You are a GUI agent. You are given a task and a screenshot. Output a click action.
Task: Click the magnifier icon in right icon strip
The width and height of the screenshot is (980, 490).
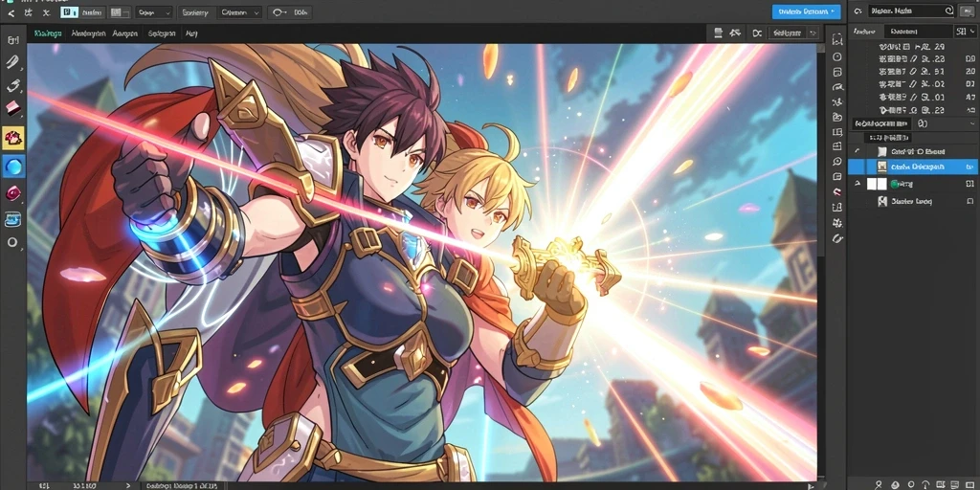tap(837, 161)
